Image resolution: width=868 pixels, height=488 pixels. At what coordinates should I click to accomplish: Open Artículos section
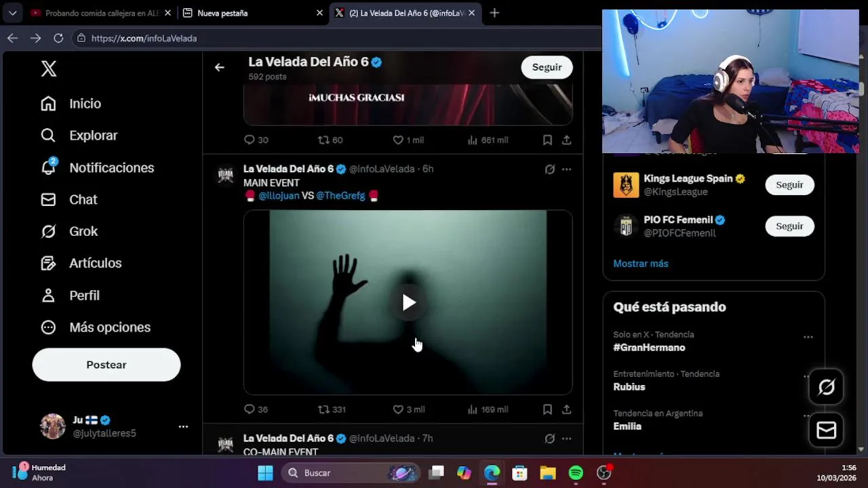coord(81,263)
